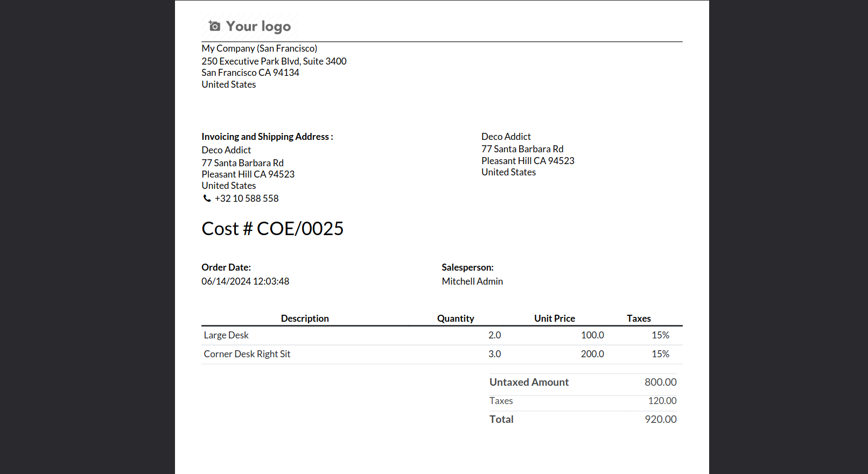Viewport: 868px width, 474px height.
Task: Click the 'Untaxed Amount' label
Action: 529,383
